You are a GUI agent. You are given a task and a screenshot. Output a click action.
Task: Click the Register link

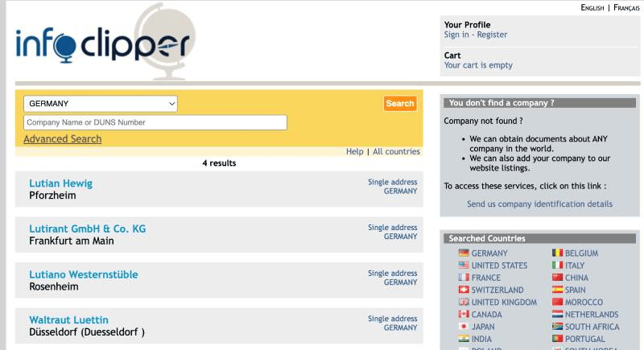pos(492,35)
